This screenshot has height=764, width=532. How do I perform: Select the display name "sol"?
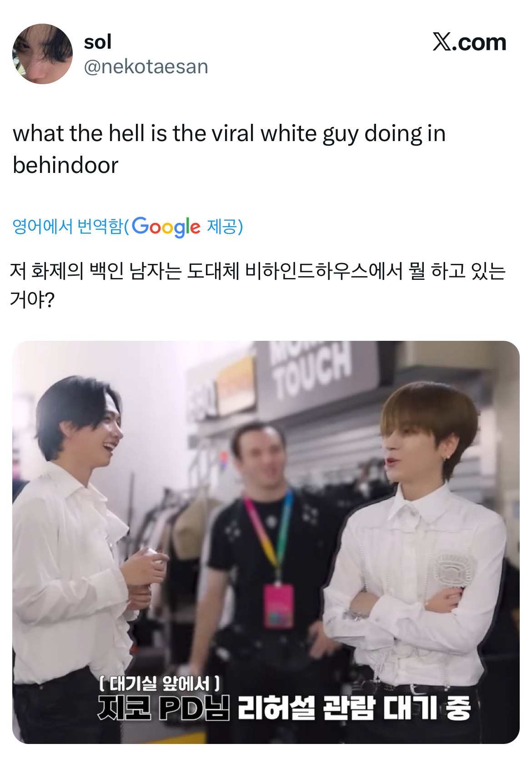point(98,42)
